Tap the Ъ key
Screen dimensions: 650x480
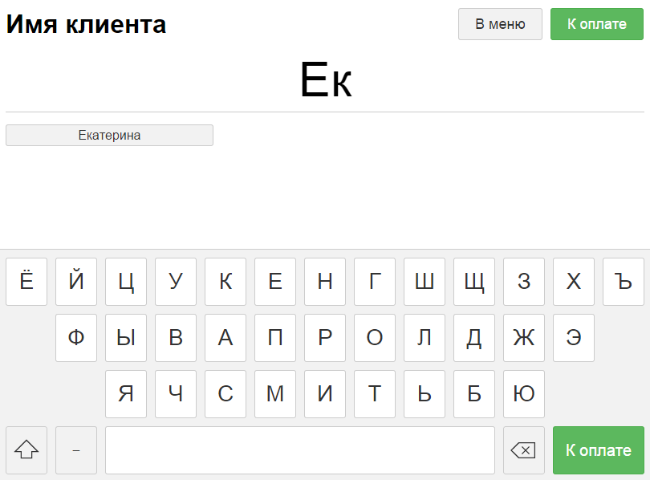click(x=623, y=281)
